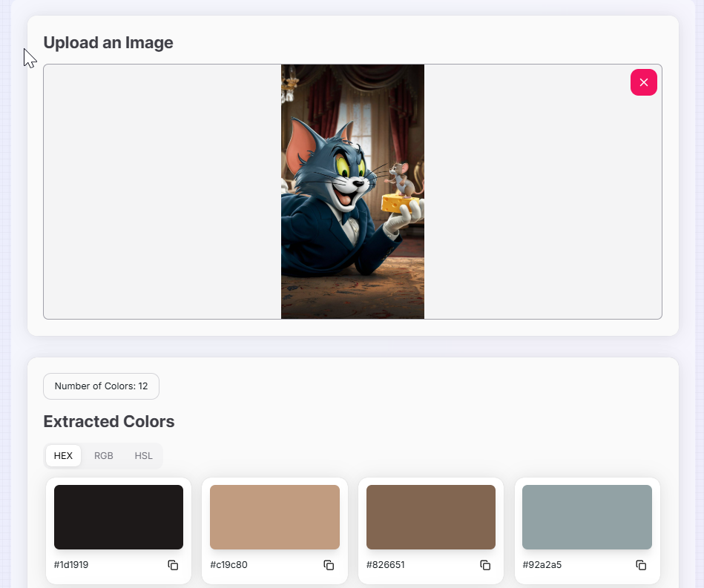Screen dimensions: 704x588
Task: Select the brown #826651 color swatch
Action: (430, 516)
